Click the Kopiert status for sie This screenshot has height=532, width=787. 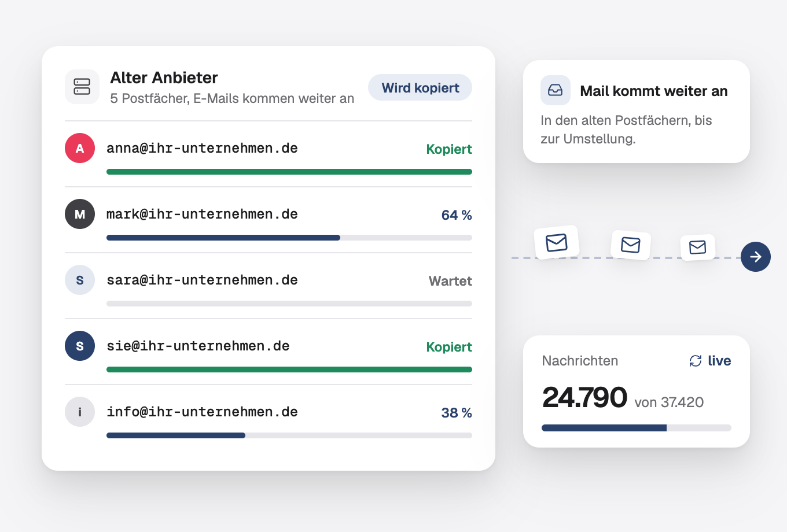[x=449, y=347]
